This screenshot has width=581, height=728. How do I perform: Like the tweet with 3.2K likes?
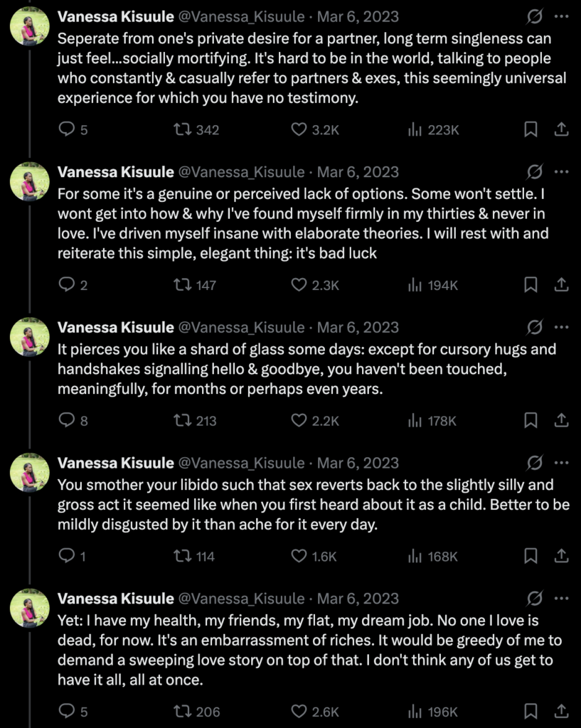click(x=299, y=129)
